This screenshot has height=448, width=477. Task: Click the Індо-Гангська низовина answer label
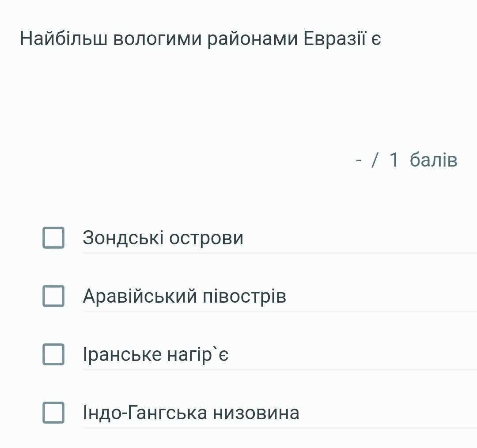click(191, 413)
